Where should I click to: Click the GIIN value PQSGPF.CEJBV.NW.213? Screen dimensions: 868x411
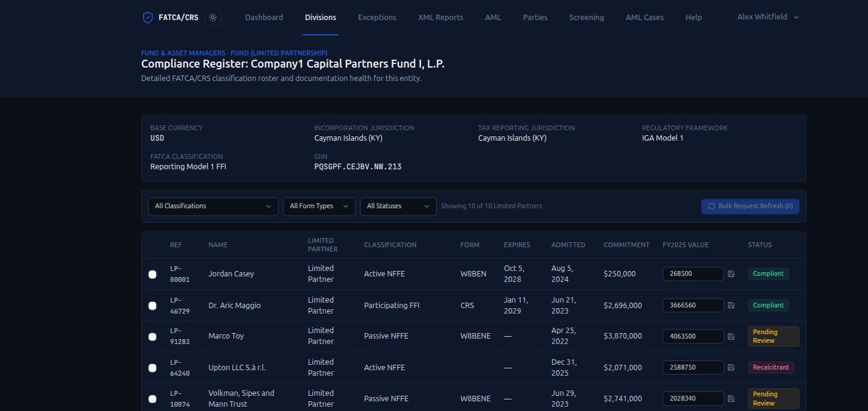358,167
